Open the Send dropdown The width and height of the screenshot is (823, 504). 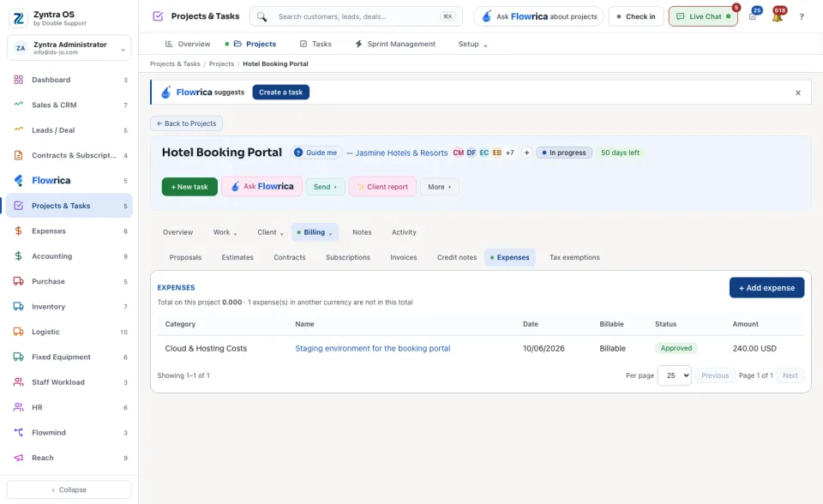(x=325, y=187)
